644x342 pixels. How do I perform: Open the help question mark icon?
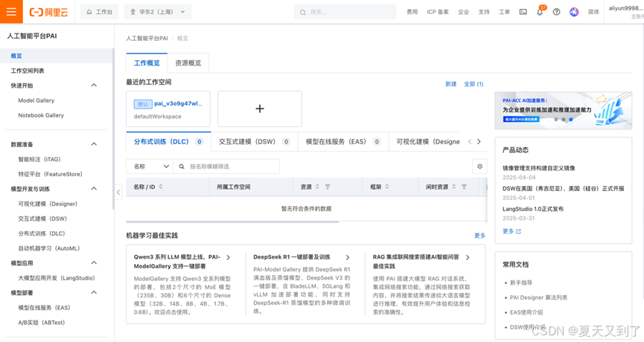pyautogui.click(x=556, y=12)
